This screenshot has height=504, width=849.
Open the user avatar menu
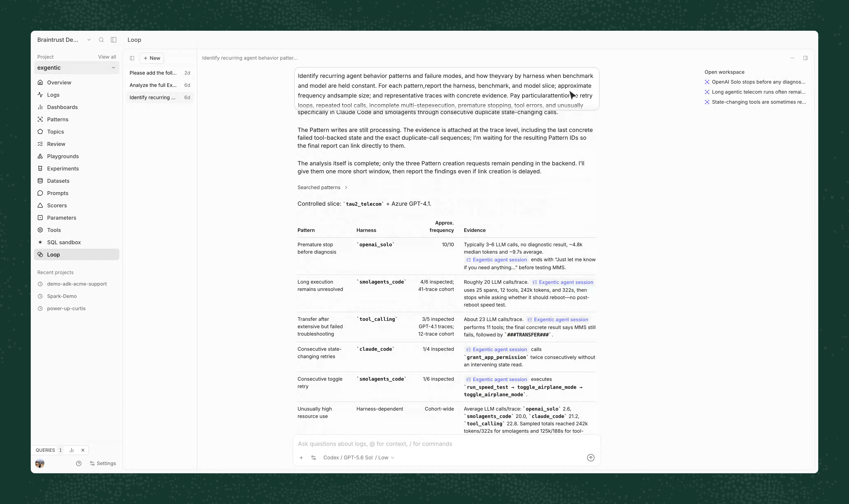[x=40, y=463]
